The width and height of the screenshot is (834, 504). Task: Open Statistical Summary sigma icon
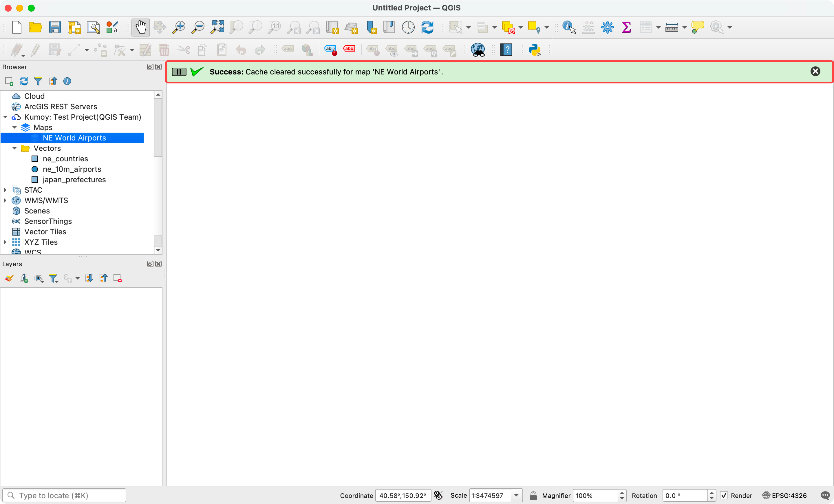(626, 27)
